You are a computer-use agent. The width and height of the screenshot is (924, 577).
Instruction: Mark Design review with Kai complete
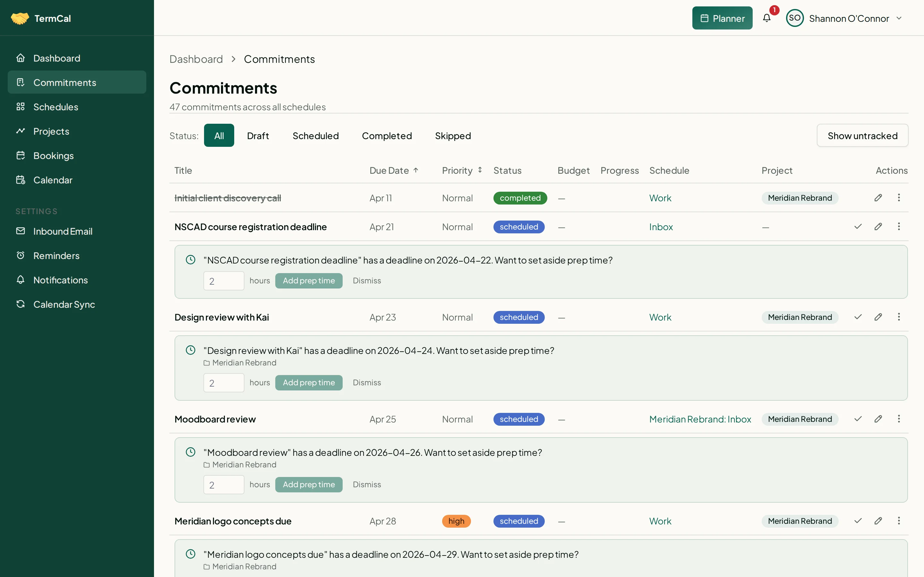point(858,317)
